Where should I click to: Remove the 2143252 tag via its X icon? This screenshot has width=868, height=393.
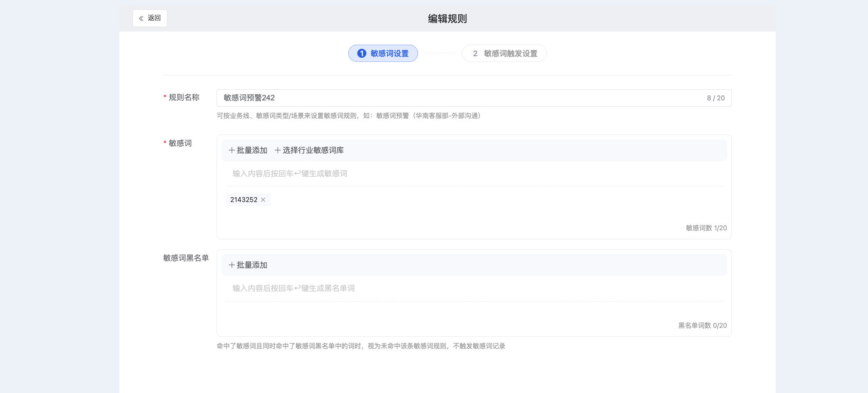coord(263,200)
